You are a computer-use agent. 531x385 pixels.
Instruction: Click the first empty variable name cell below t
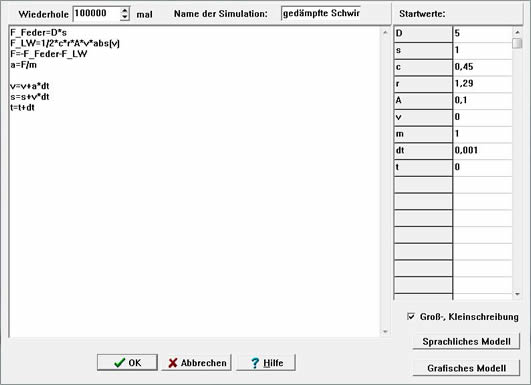423,184
